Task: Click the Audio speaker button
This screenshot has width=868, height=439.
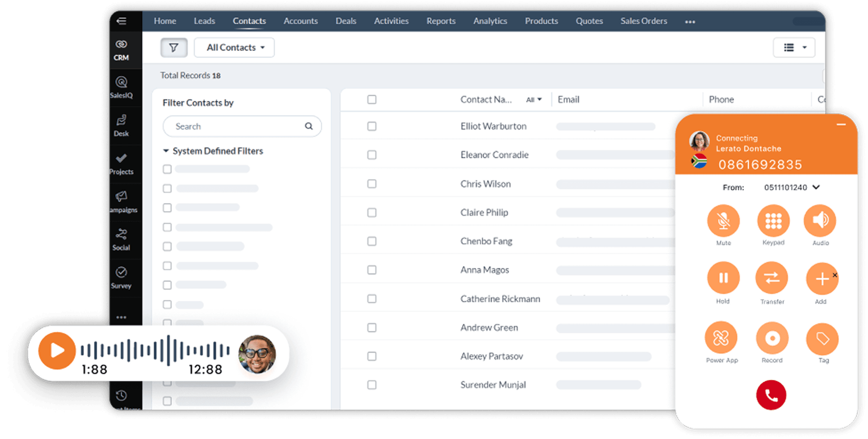Action: pos(820,221)
